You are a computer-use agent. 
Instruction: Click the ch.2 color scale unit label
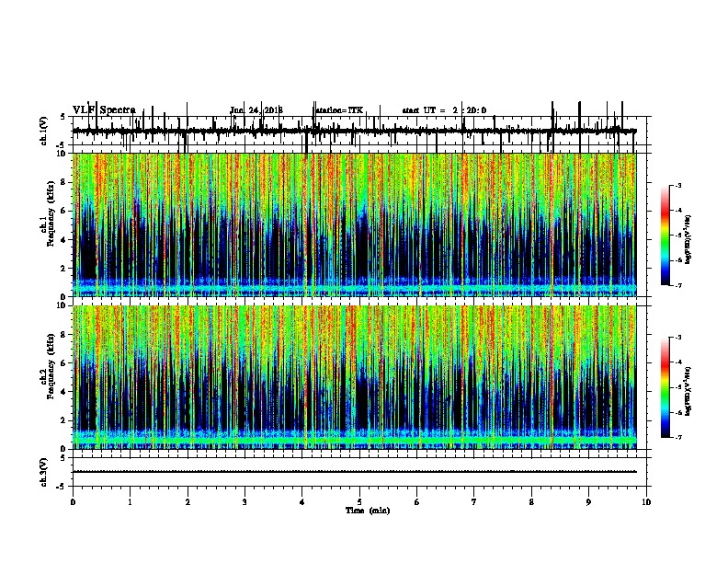(x=688, y=391)
